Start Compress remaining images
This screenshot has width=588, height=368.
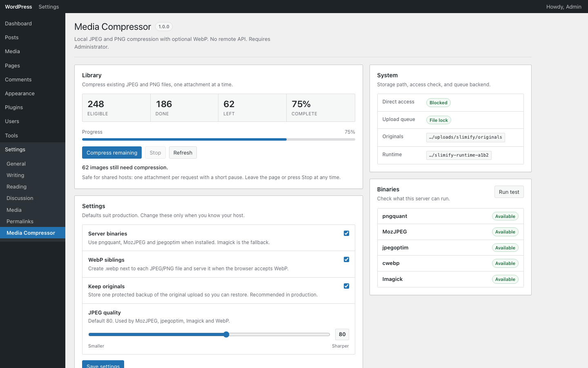point(112,153)
